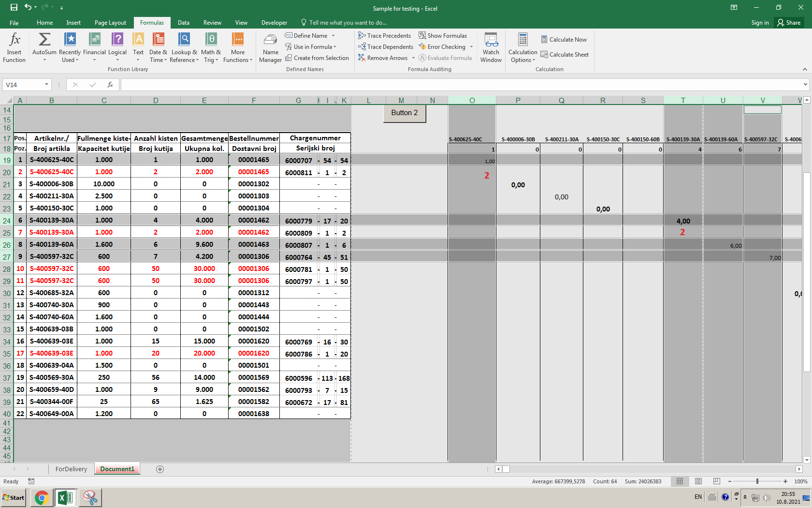Click Tell me what you want
The image size is (812, 508).
(x=344, y=23)
